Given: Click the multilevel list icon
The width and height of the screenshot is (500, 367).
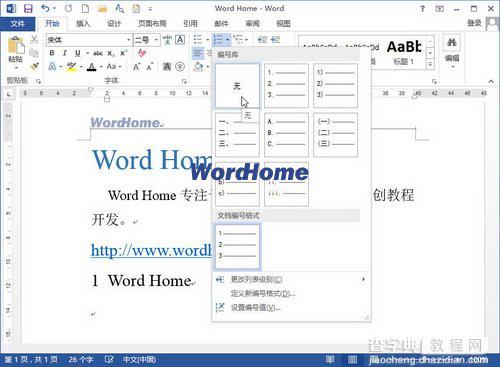Looking at the screenshot, I should click(x=238, y=40).
